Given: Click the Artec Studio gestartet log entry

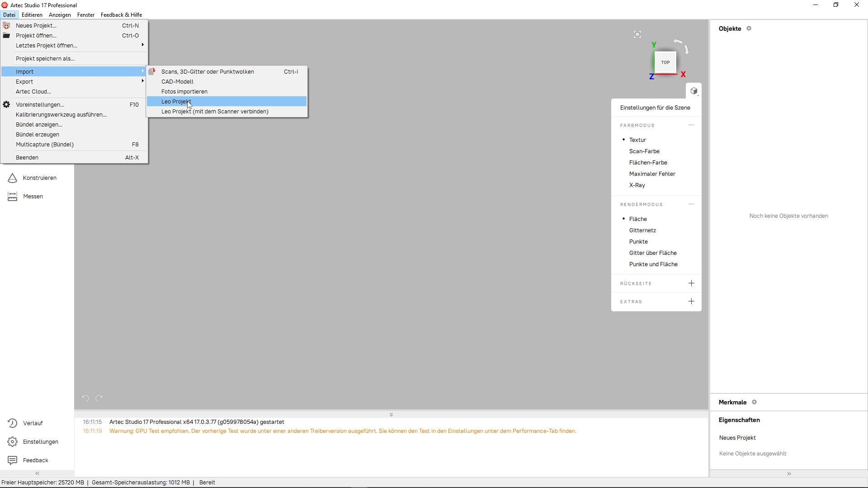Looking at the screenshot, I should tap(197, 422).
